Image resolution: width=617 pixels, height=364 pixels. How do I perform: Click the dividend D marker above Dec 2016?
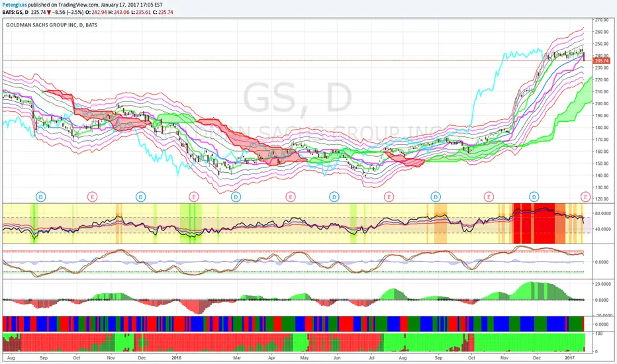pos(534,197)
